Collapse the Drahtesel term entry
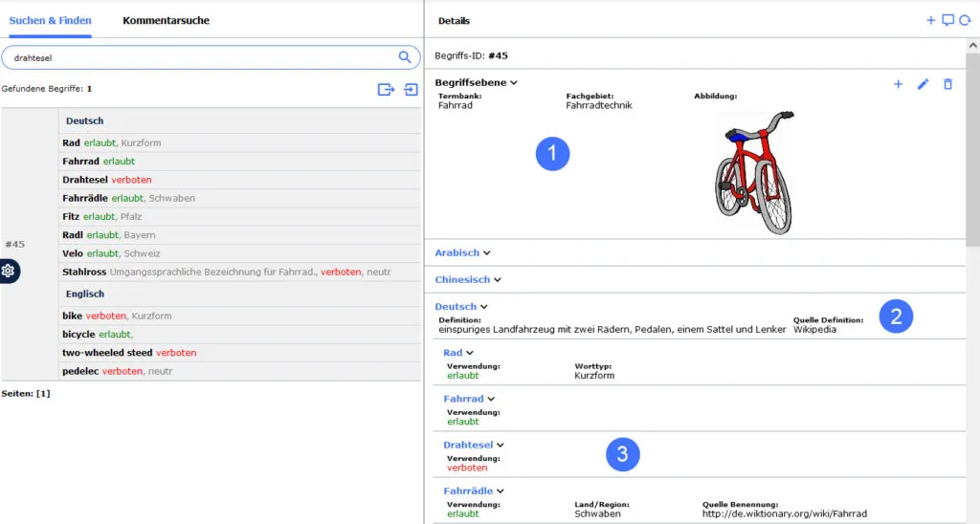Viewport: 980px width, 524px height. coord(474,446)
